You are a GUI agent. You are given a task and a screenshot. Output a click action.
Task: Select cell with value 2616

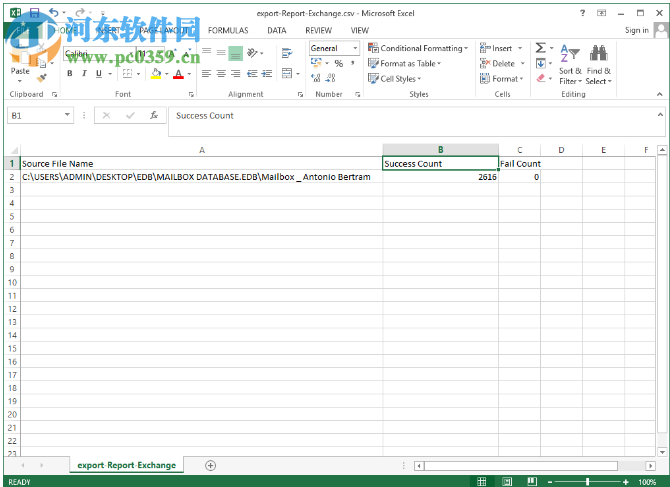coord(440,177)
